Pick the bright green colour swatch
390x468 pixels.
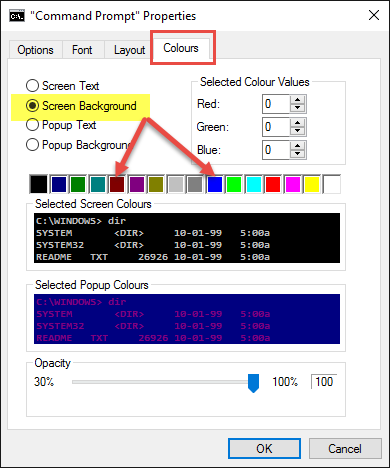tap(234, 184)
